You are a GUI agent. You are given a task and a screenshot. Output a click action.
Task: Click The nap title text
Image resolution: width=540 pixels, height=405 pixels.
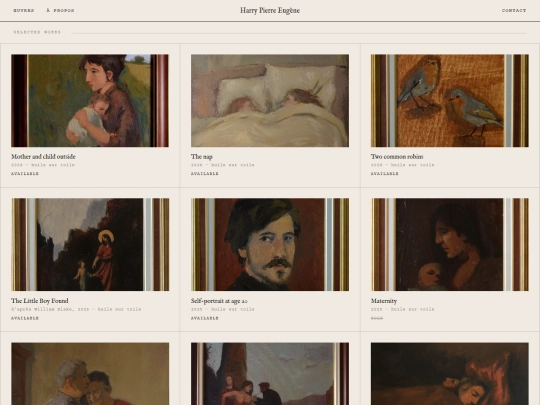point(202,157)
